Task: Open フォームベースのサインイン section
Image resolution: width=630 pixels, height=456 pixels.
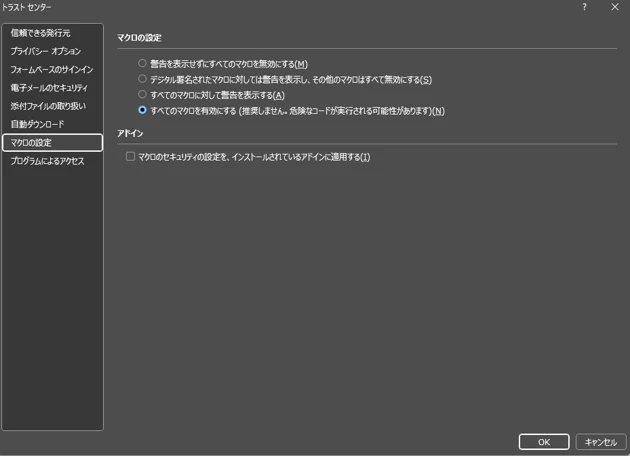Action: (x=52, y=70)
